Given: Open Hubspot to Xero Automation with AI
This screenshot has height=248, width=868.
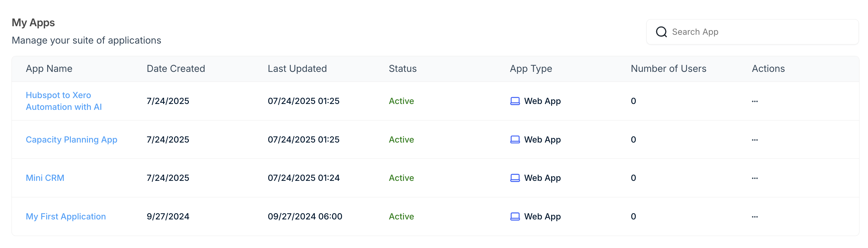Looking at the screenshot, I should coord(64,101).
